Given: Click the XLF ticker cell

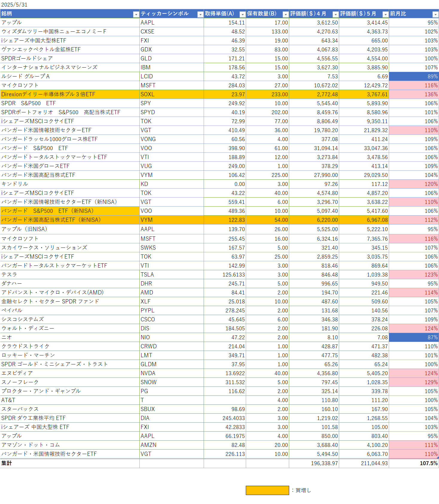Looking at the screenshot, I should click(172, 301).
